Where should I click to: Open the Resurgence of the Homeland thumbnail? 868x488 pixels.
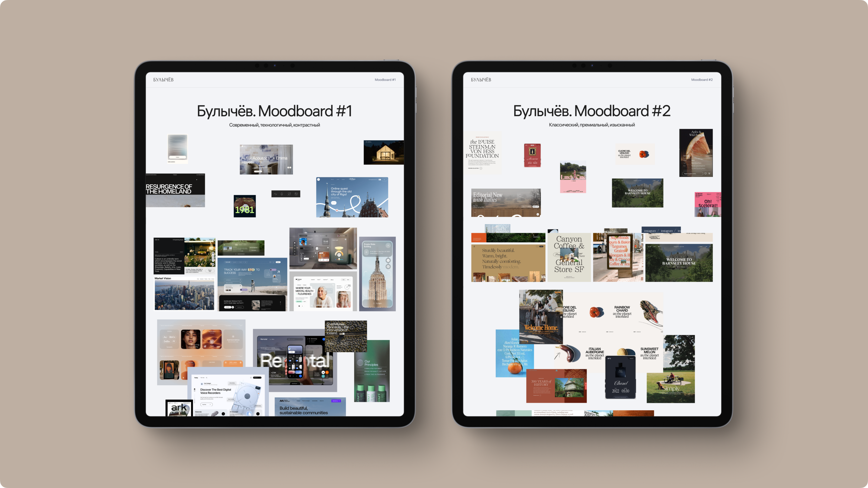pos(175,190)
